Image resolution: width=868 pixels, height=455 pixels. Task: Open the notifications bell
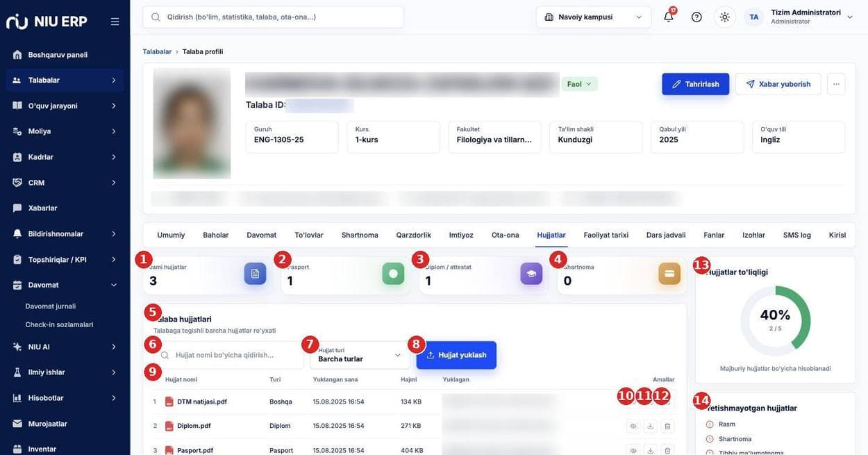pos(669,17)
